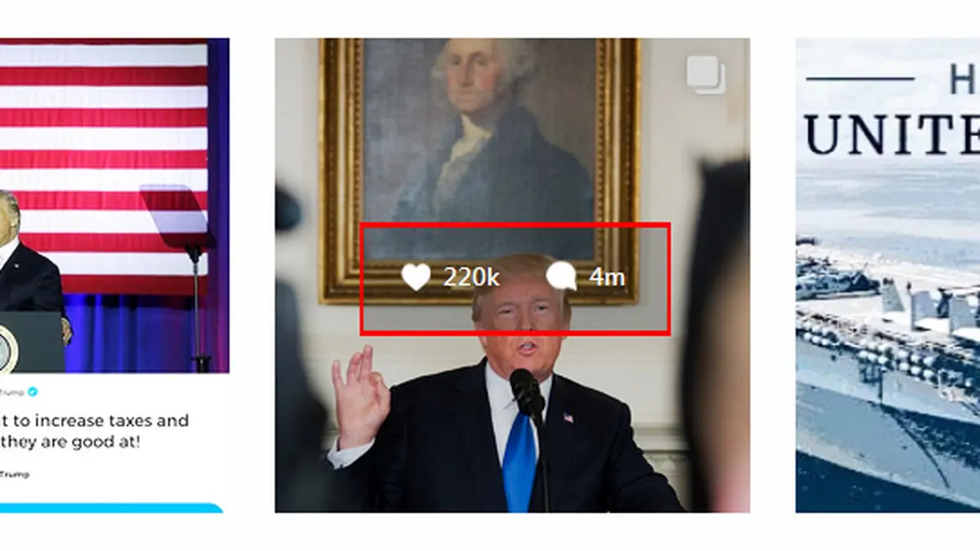Viewport: 980px width, 551px height.
Task: Click the blue bar below the tweet
Action: [112, 508]
